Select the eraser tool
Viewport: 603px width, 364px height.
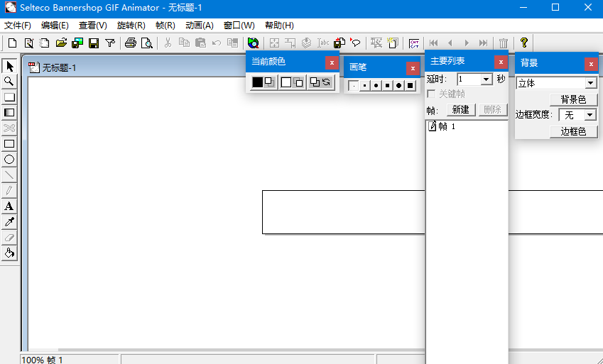coord(9,237)
